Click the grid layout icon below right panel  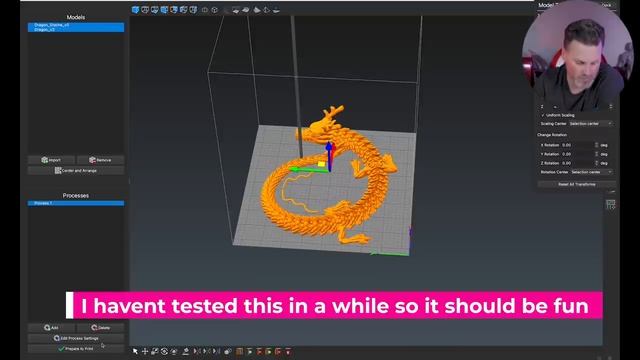click(x=611, y=204)
